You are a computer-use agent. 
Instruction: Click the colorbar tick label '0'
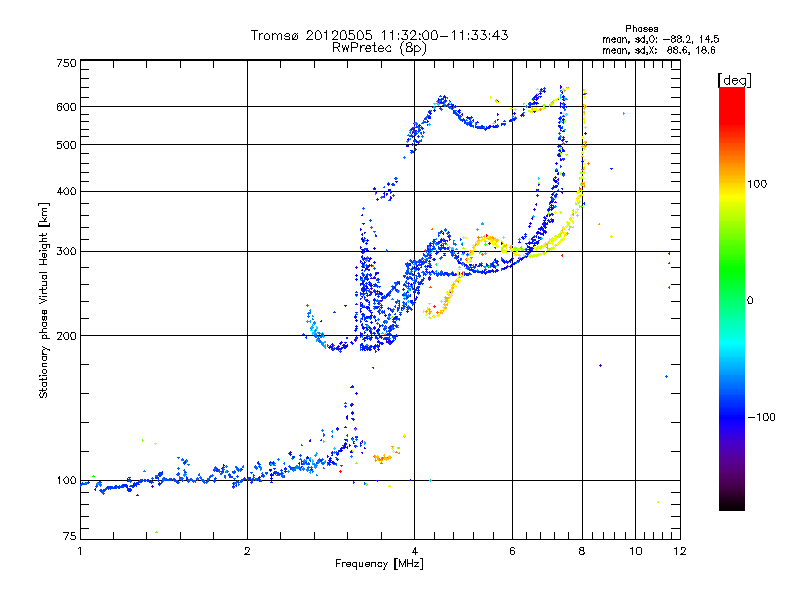point(750,301)
